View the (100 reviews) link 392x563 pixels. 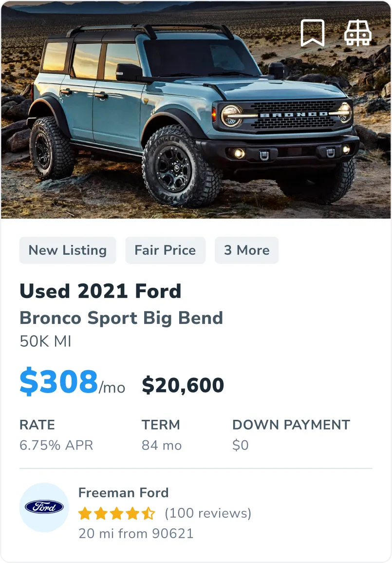[208, 513]
